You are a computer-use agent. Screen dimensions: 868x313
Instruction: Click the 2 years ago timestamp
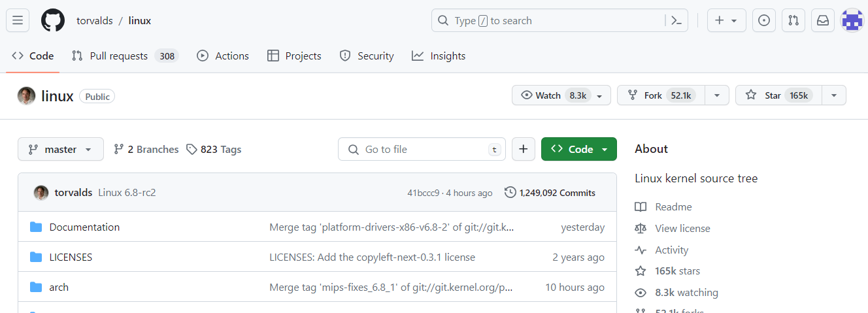[578, 257]
